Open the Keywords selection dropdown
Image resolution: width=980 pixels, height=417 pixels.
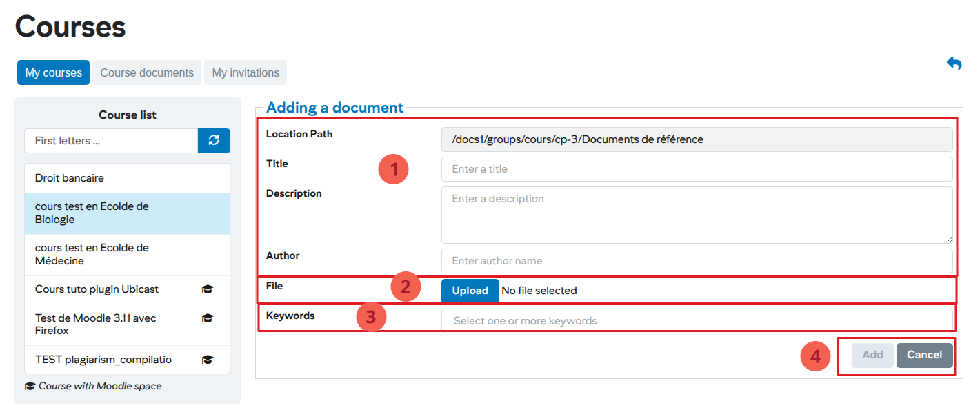(697, 321)
